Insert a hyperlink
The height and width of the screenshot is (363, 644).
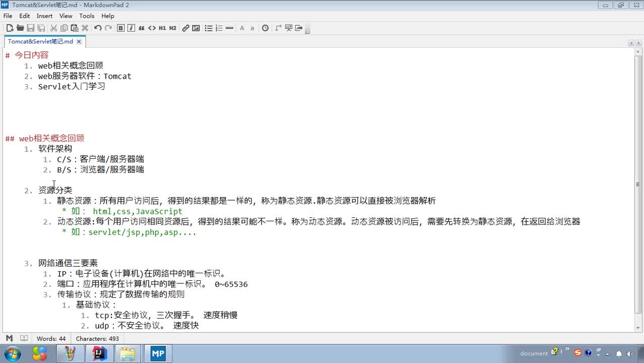click(185, 28)
